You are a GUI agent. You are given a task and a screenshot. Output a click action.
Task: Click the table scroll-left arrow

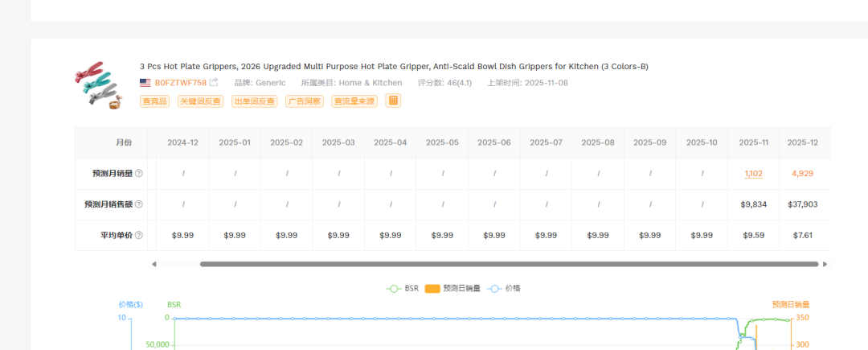pos(154,264)
